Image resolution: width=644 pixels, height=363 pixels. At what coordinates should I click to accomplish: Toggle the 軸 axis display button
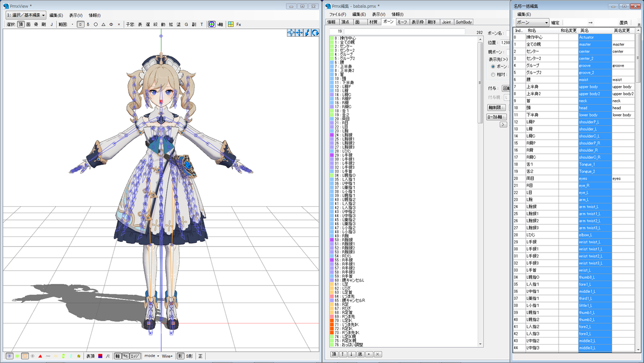point(117,356)
